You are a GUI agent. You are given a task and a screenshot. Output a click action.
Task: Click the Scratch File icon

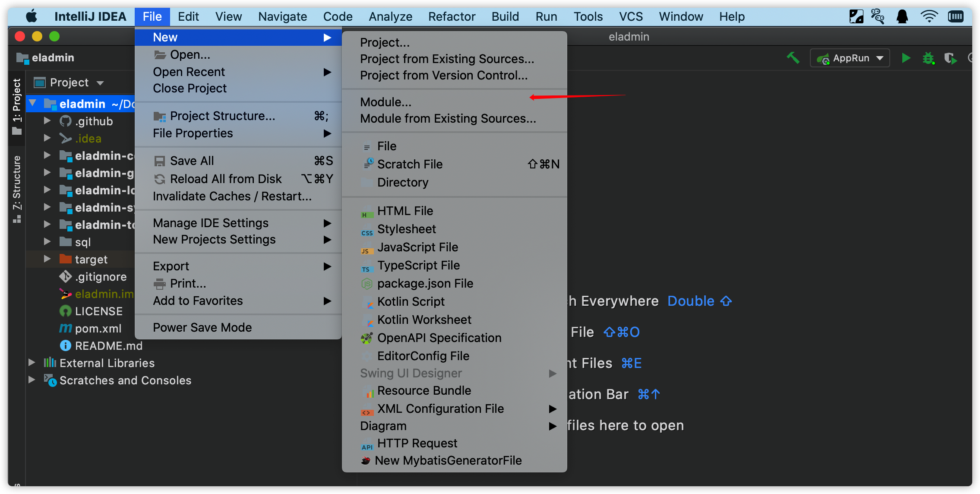[x=368, y=164]
